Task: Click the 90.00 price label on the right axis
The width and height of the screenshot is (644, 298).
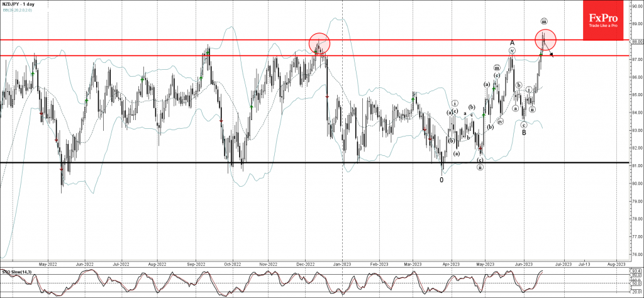Action: [636, 6]
